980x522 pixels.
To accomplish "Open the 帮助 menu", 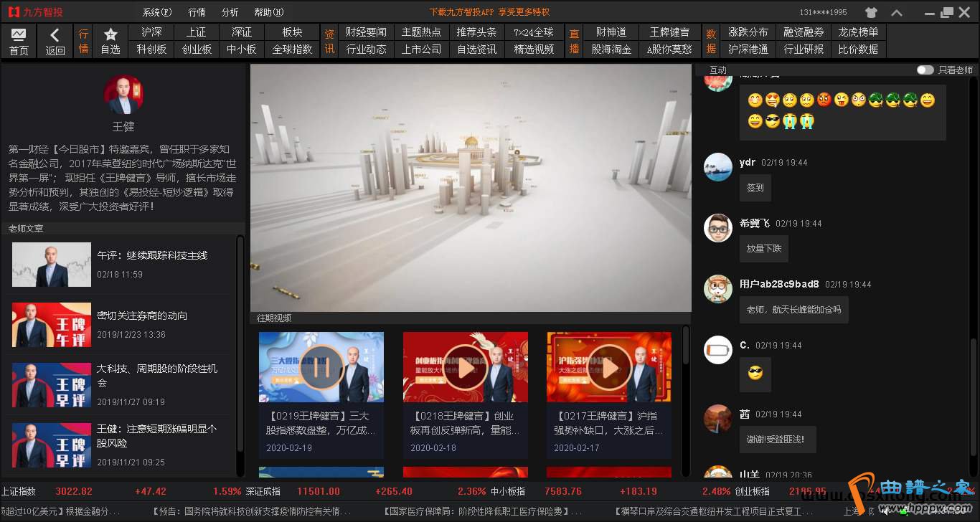I will tap(268, 12).
